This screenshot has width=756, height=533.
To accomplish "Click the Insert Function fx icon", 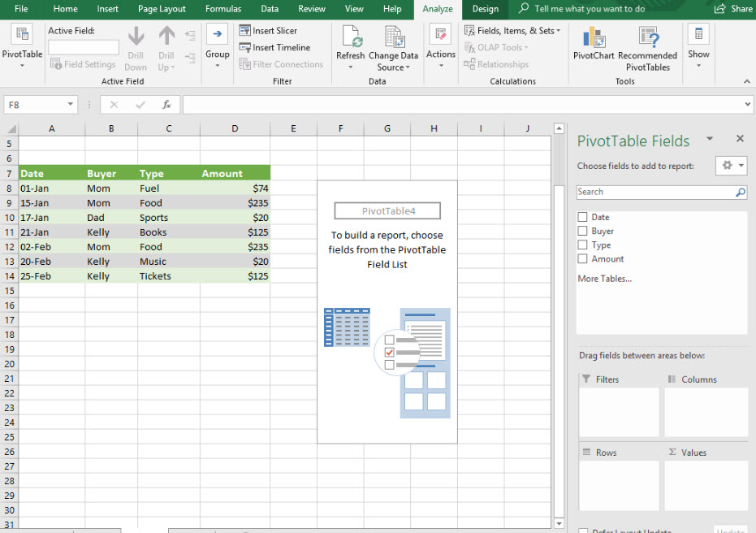I will pos(166,105).
